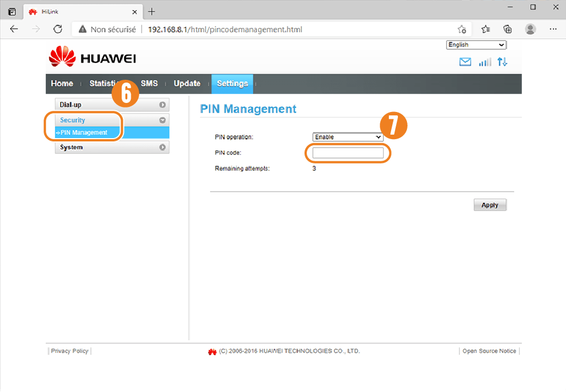Screen dimensions: 566x392
Task: Open the tab actions menu icon
Action: (x=12, y=12)
